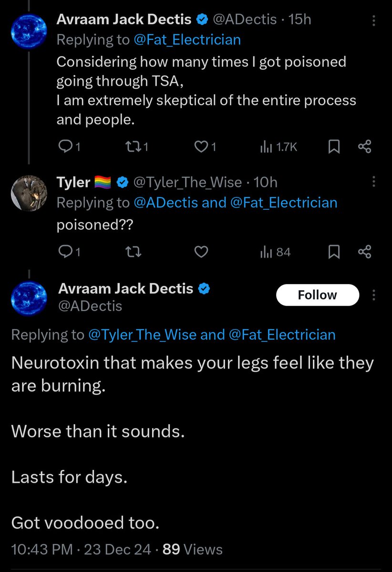
Task: Open @Tyler_The_Wise mention in main tweet
Action: [x=142, y=335]
